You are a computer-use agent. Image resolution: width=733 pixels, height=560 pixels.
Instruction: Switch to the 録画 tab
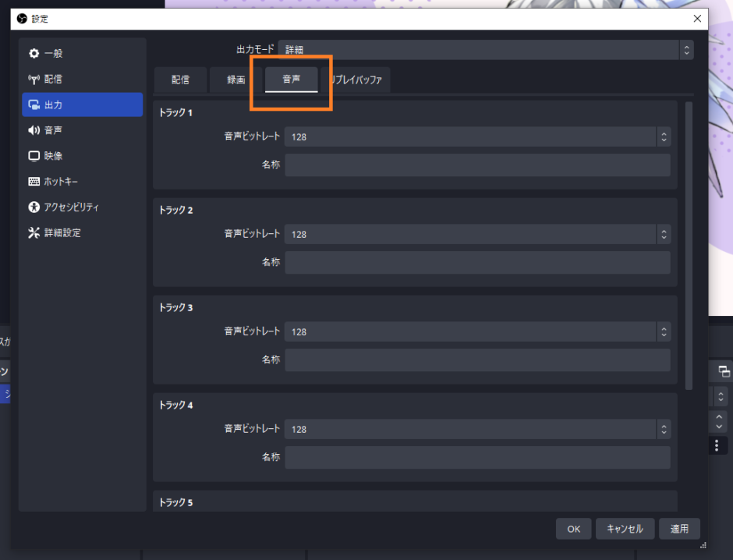235,79
